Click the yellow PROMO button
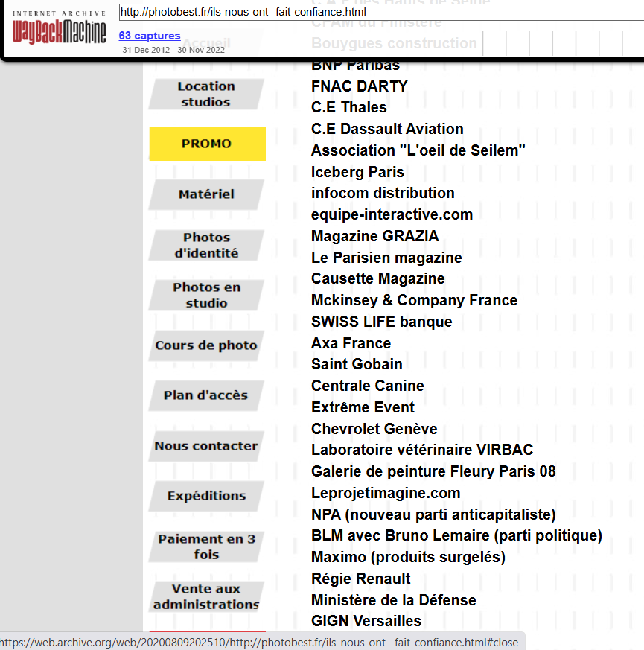This screenshot has width=644, height=650. [x=207, y=144]
